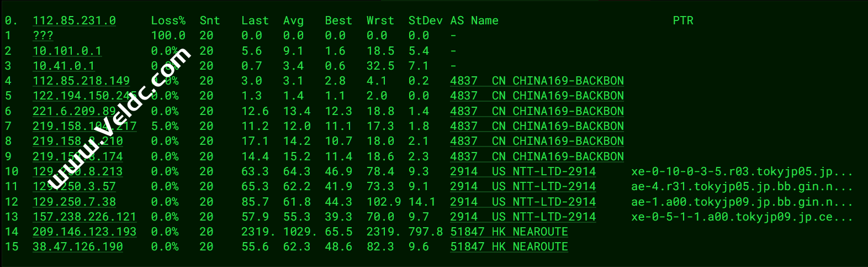Open the ??? unknown hop link
Image resolution: width=868 pixels, height=267 pixels.
tap(43, 35)
